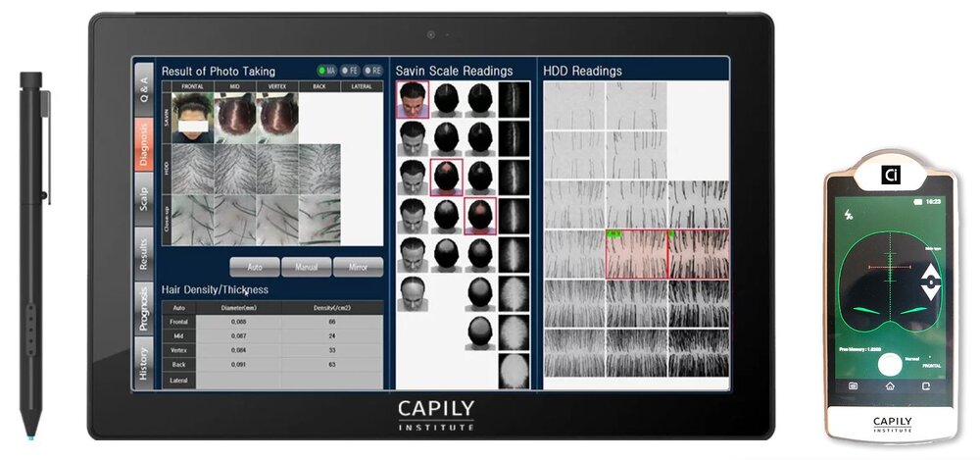Click the Vertex row density 33 cell

[332, 350]
